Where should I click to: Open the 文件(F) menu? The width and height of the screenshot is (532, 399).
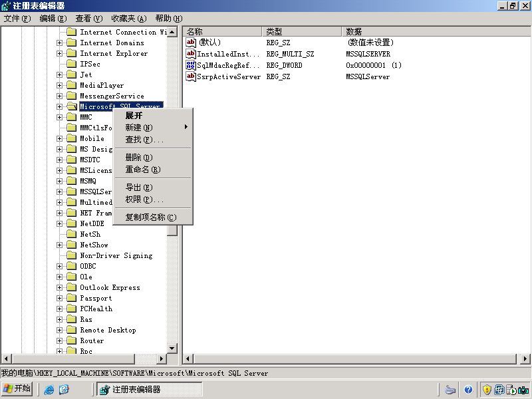17,19
